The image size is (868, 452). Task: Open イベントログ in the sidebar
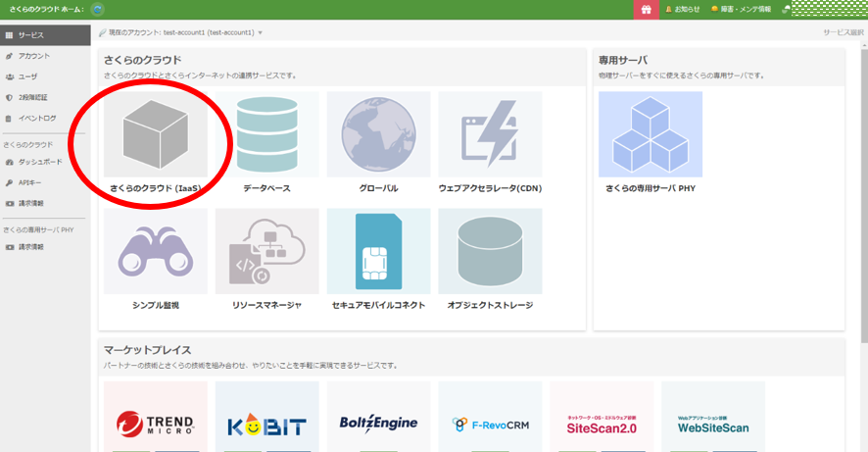[x=45, y=118]
